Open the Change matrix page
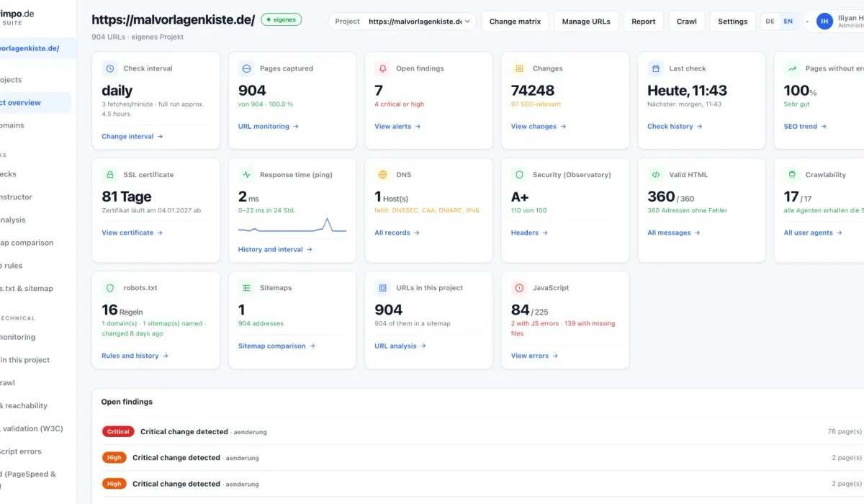The height and width of the screenshot is (504, 864). point(515,22)
